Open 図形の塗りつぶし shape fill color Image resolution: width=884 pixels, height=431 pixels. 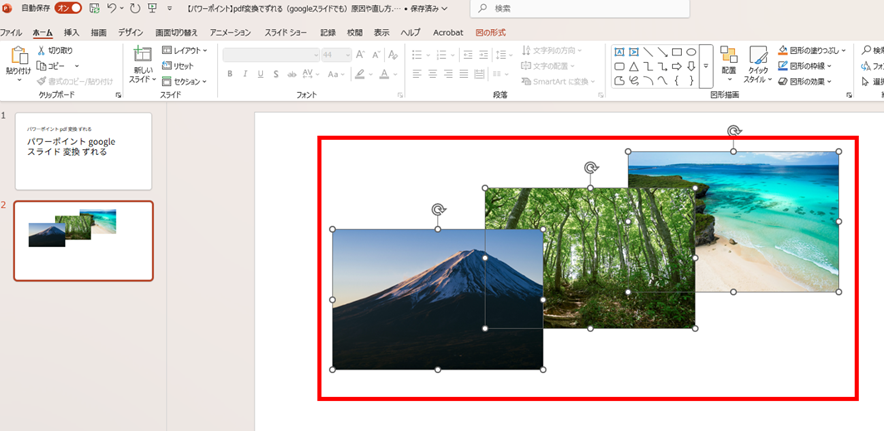pyautogui.click(x=815, y=50)
